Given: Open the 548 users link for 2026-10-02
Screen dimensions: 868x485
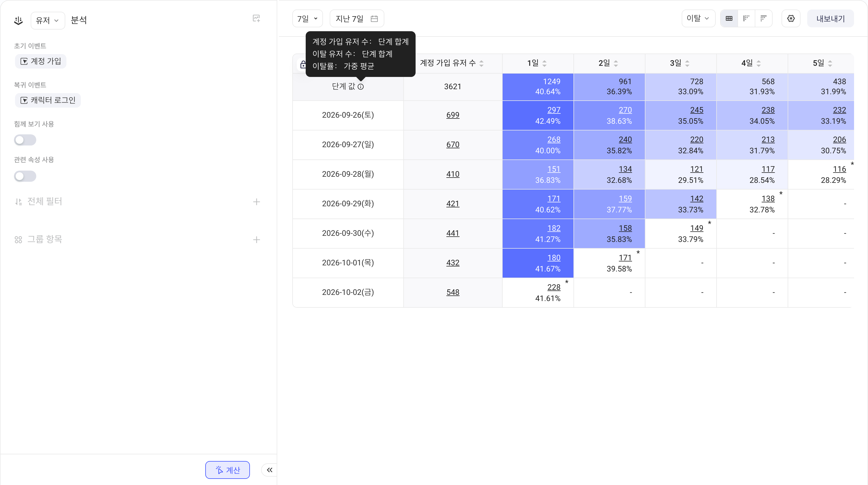Looking at the screenshot, I should [x=452, y=292].
